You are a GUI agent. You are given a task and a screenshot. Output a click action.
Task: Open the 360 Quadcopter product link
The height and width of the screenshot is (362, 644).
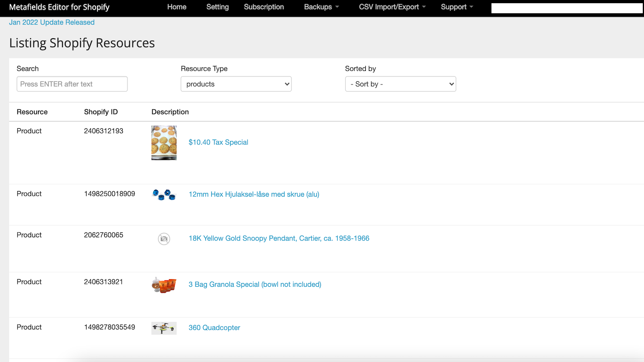(x=214, y=327)
